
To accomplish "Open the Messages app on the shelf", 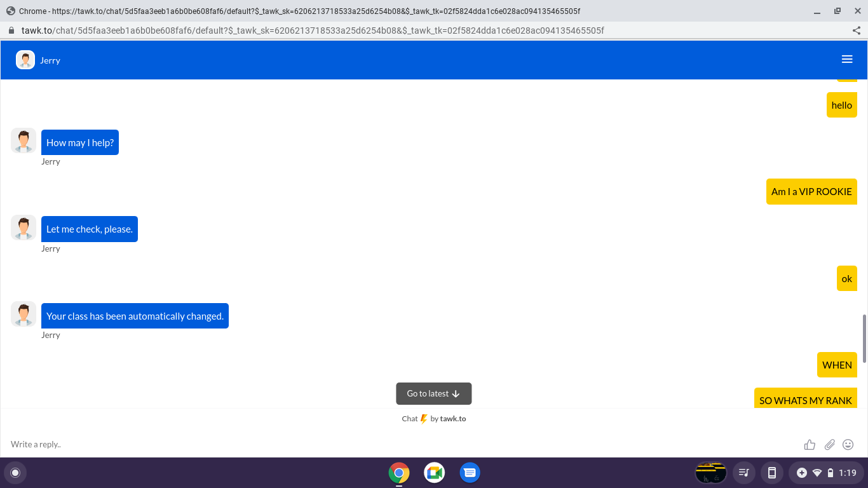I will pyautogui.click(x=470, y=473).
